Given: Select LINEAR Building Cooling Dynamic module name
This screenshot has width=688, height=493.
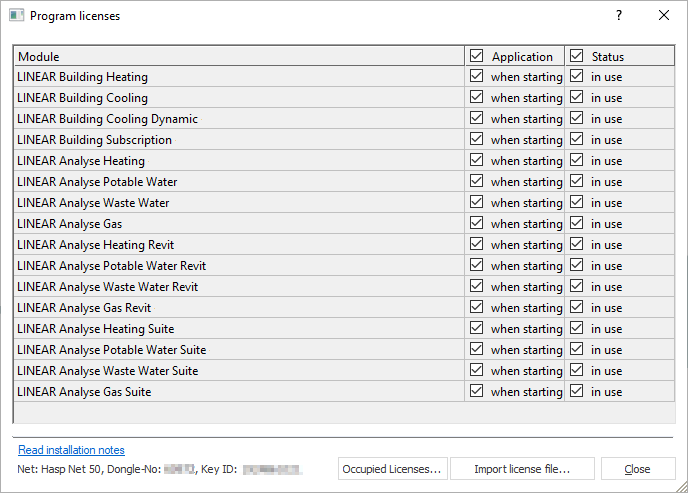Looking at the screenshot, I should point(108,119).
